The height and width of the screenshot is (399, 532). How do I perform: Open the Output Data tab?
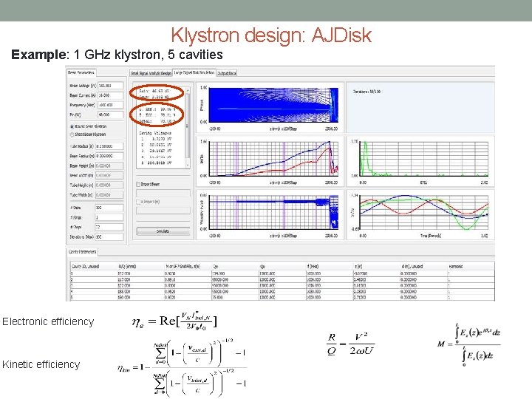[227, 73]
